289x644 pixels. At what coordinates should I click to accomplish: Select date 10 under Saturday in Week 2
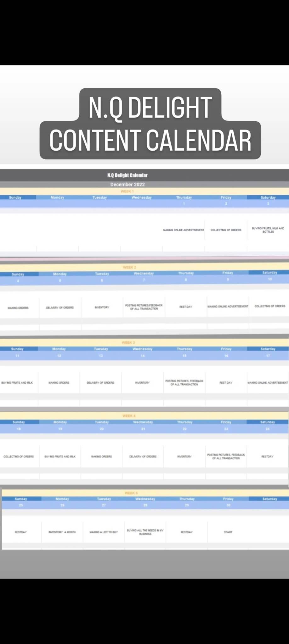tap(270, 279)
